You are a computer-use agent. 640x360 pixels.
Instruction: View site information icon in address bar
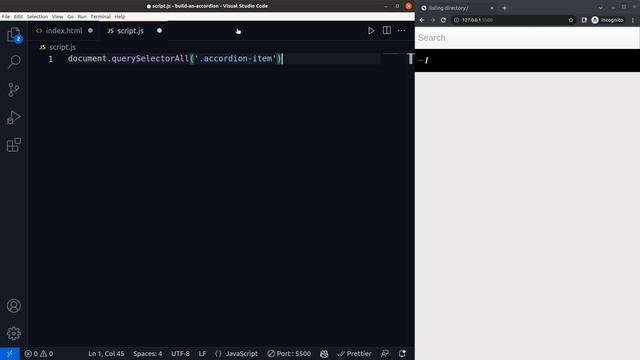[x=456, y=20]
